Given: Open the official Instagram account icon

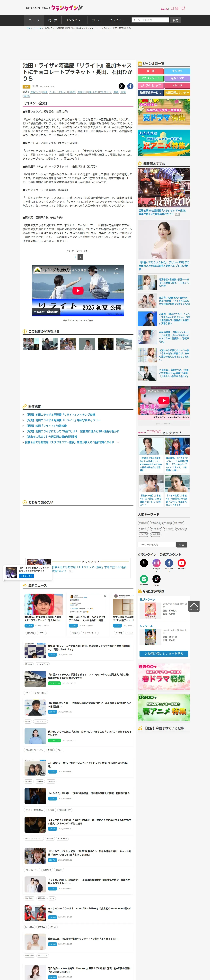Looking at the screenshot, I should coord(157,563).
